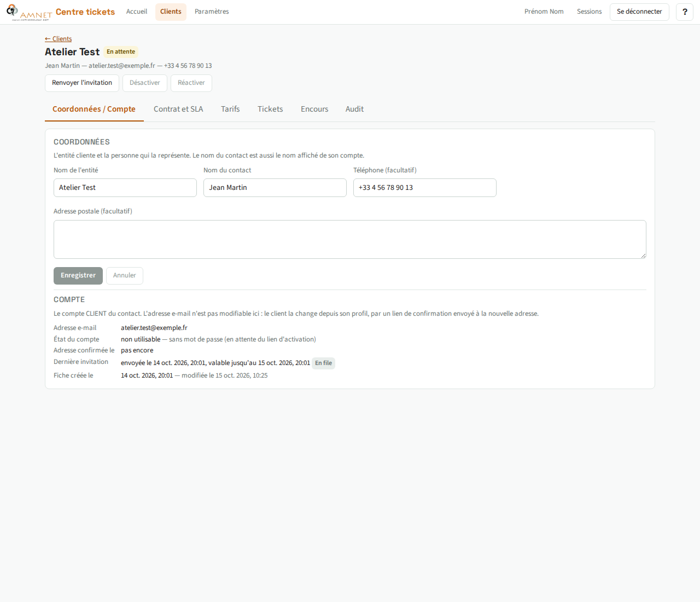Open the Tickets tab
The height and width of the screenshot is (602, 700).
tap(270, 109)
